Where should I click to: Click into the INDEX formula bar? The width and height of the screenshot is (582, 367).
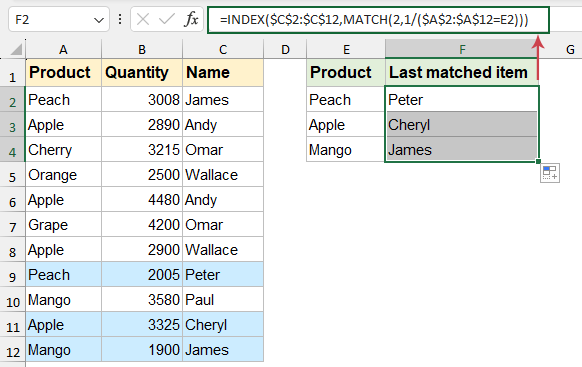pyautogui.click(x=378, y=20)
